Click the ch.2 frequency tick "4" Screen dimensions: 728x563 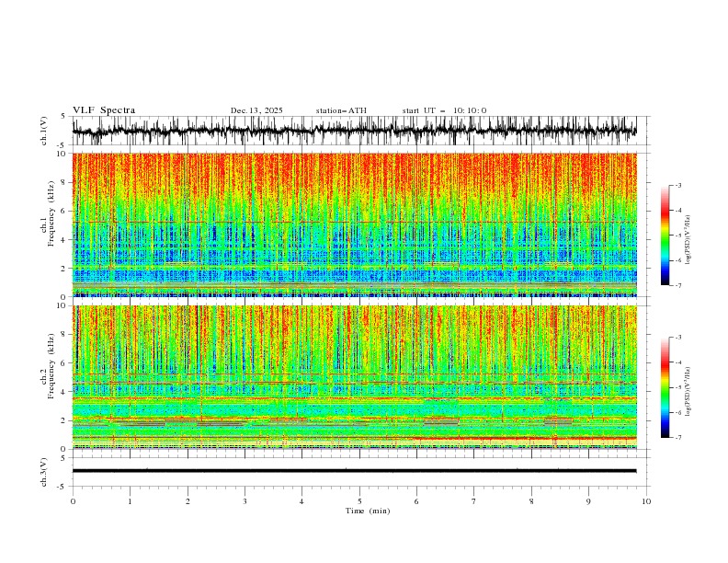(65, 392)
